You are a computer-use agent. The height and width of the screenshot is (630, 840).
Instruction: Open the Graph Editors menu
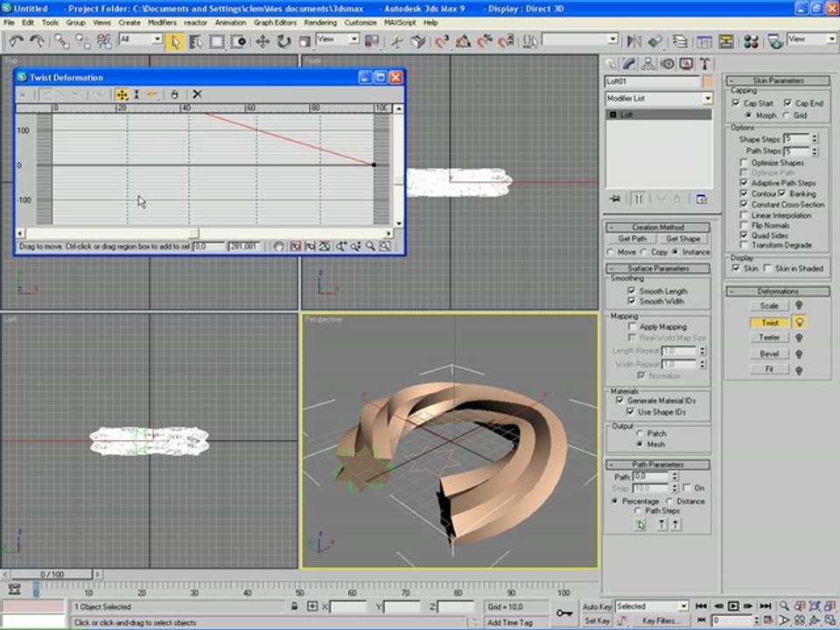tap(275, 23)
